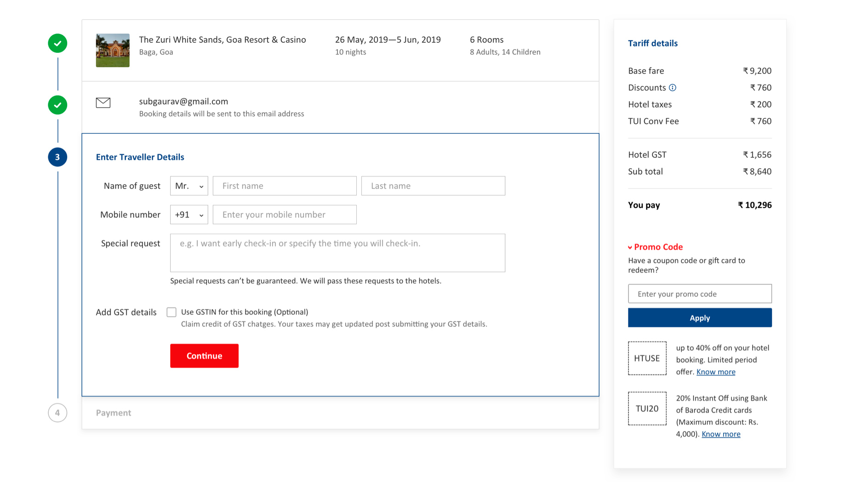868x488 pixels.
Task: Click the Zuri White Sands hotel thumbnail
Action: 113,50
